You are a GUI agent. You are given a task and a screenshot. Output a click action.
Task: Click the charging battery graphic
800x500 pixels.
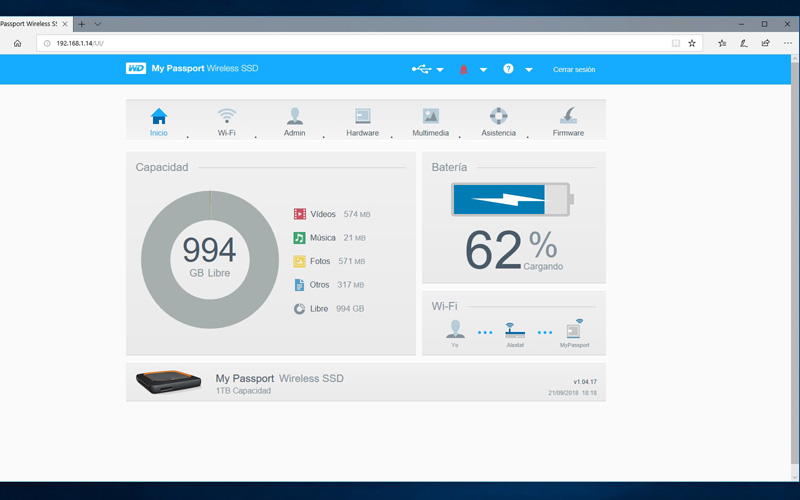tap(512, 199)
